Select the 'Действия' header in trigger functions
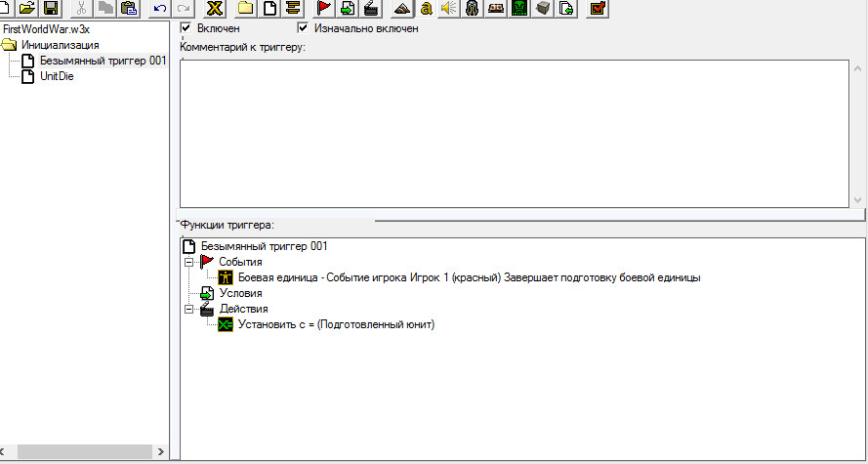This screenshot has height=464, width=868. 243,309
